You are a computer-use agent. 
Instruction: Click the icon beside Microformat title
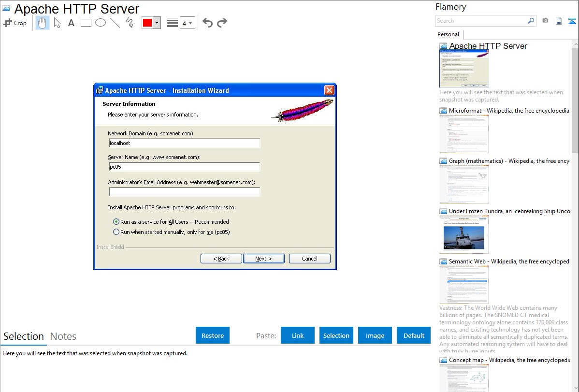tap(443, 111)
